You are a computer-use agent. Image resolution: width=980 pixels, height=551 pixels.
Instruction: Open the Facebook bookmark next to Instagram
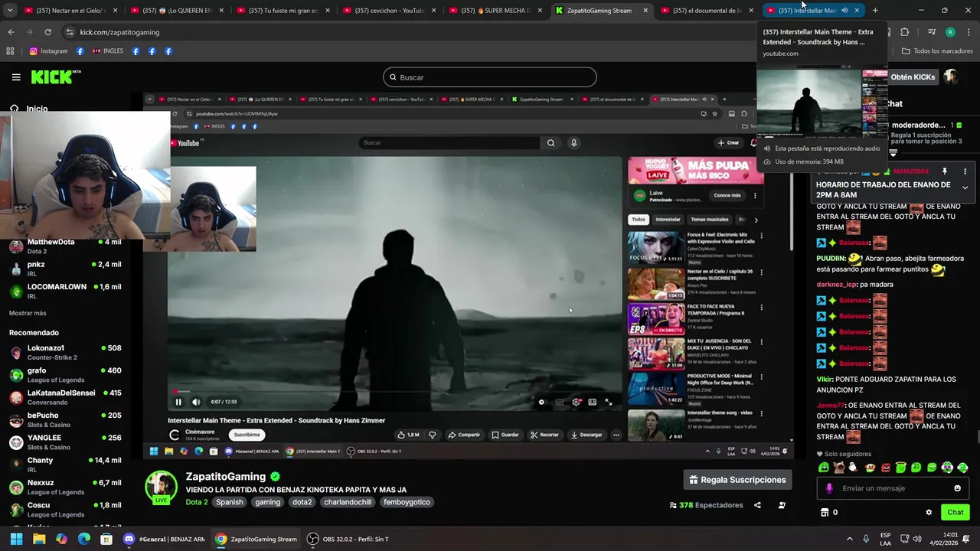click(x=80, y=51)
